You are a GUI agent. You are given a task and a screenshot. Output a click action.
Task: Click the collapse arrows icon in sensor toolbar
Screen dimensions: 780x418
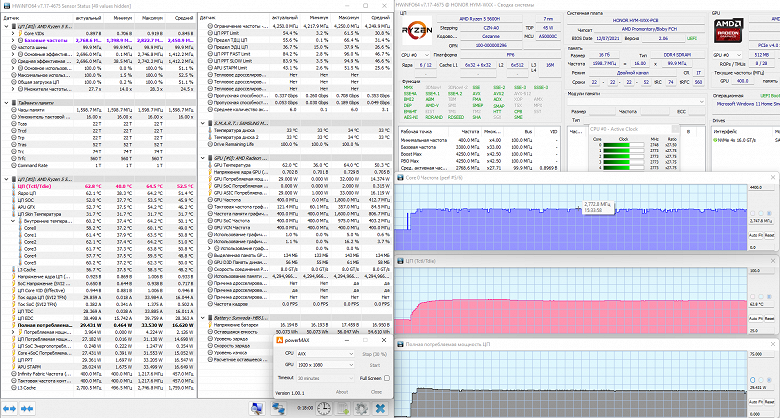pos(27,409)
